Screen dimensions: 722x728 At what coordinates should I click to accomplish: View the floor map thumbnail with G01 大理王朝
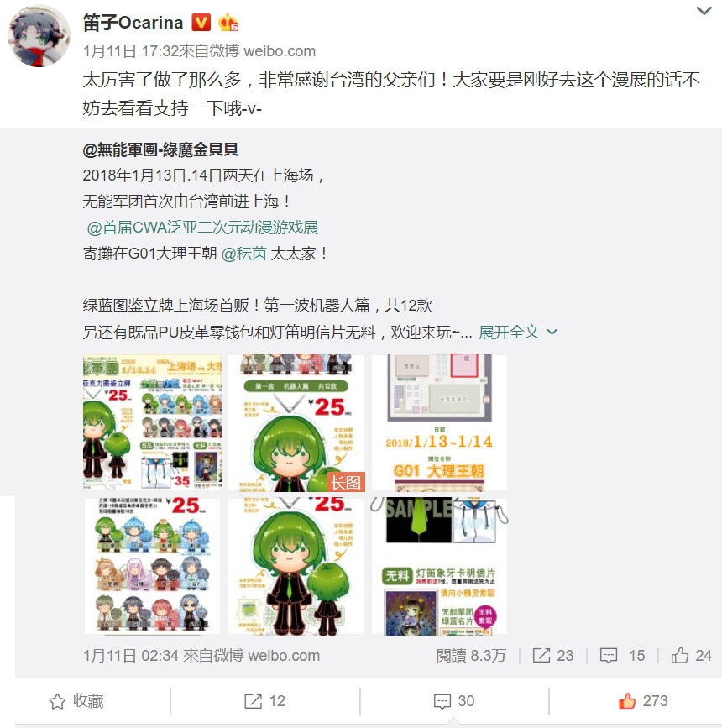439,422
